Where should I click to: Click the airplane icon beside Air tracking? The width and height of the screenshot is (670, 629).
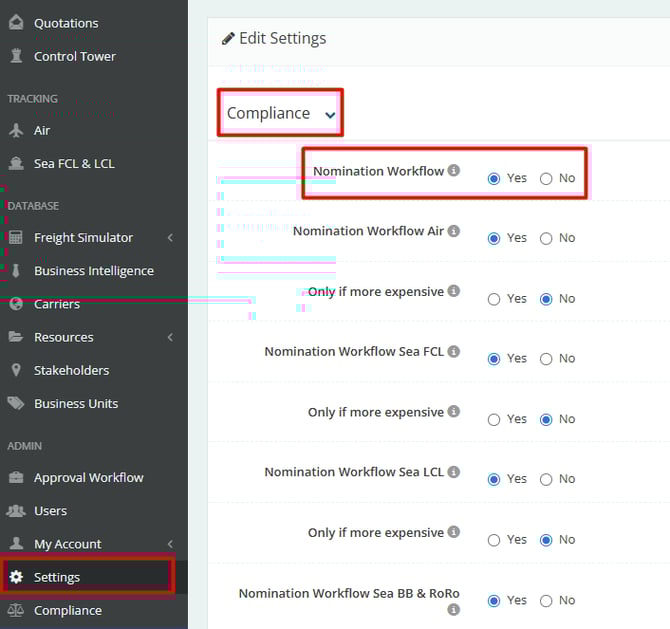(x=15, y=130)
